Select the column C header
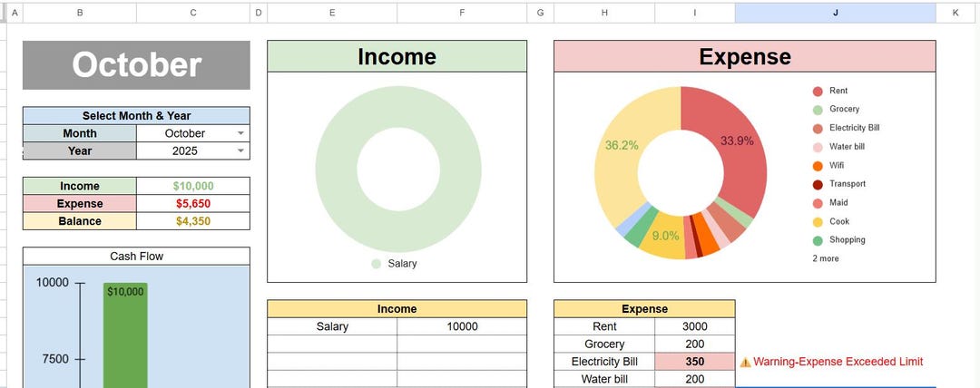The height and width of the screenshot is (388, 980). pyautogui.click(x=193, y=13)
